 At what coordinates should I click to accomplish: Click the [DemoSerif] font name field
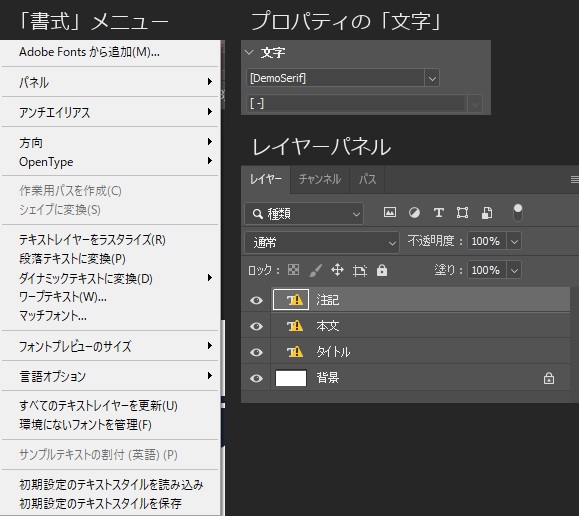click(x=335, y=78)
